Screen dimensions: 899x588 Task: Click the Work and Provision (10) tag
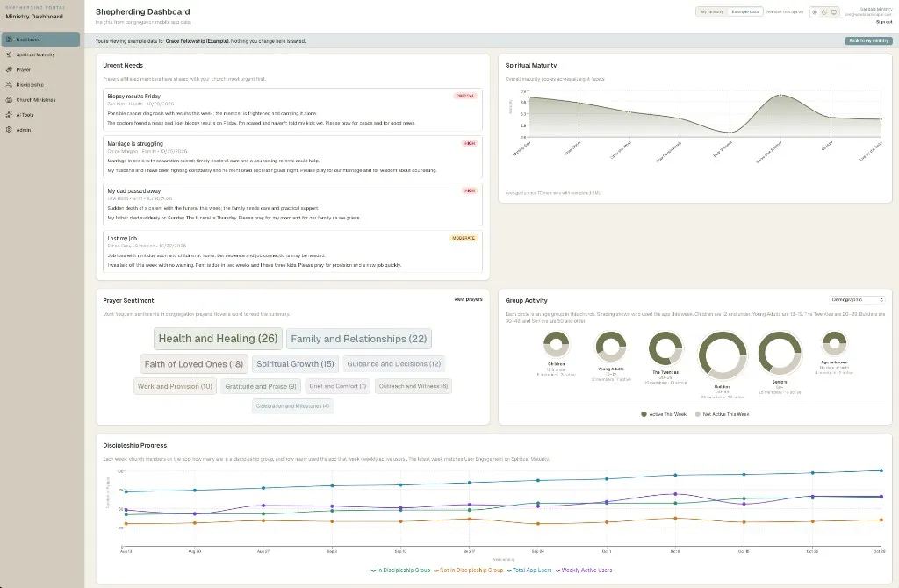[175, 386]
